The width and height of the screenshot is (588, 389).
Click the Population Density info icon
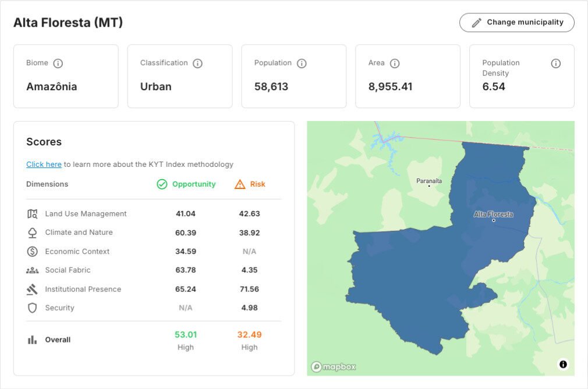click(555, 63)
